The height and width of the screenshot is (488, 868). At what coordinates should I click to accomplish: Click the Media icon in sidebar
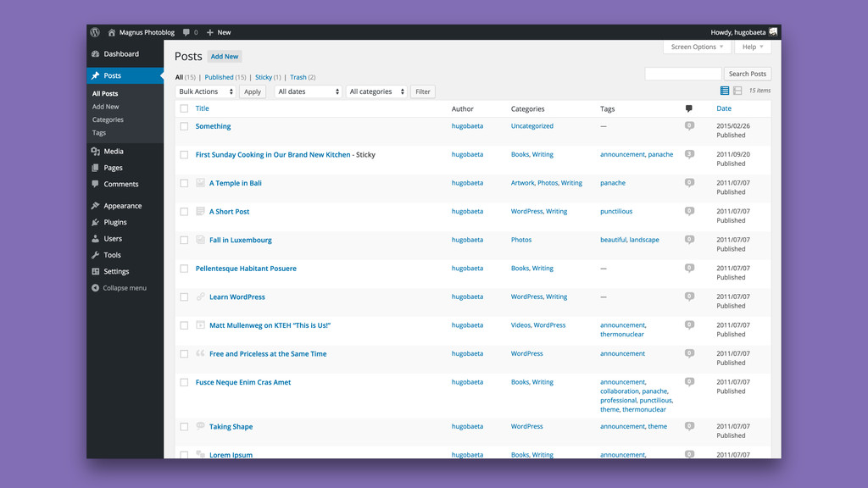[95, 151]
